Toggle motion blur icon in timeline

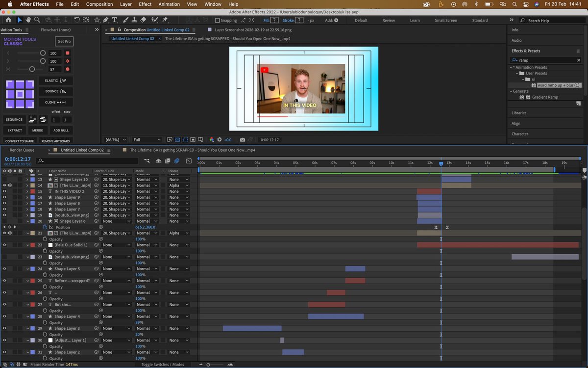pos(176,160)
